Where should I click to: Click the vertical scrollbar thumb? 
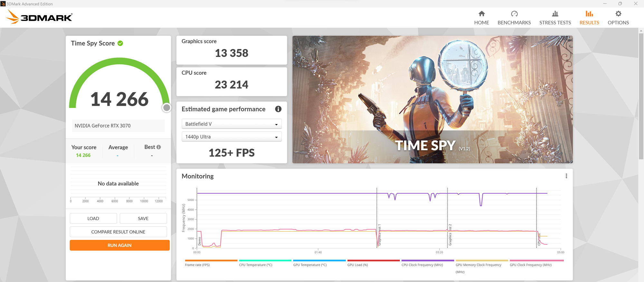tap(641, 96)
